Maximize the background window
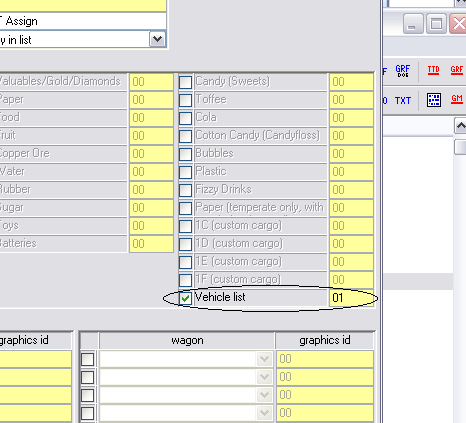The width and height of the screenshot is (466, 423). pyautogui.click(x=436, y=24)
